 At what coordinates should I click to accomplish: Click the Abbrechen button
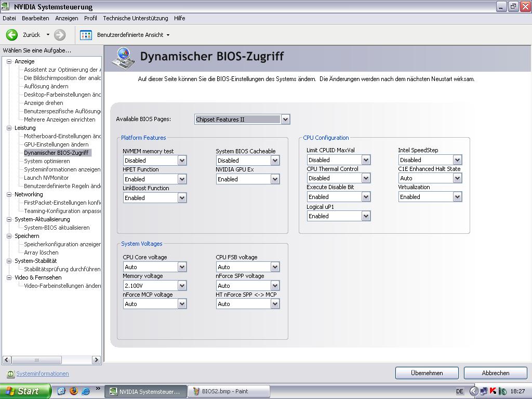tap(495, 373)
